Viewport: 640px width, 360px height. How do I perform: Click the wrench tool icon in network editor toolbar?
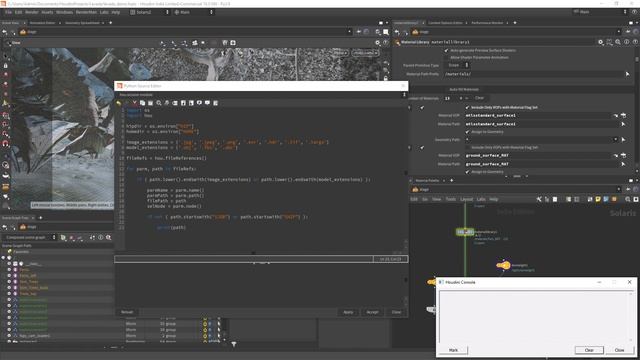coord(539,199)
